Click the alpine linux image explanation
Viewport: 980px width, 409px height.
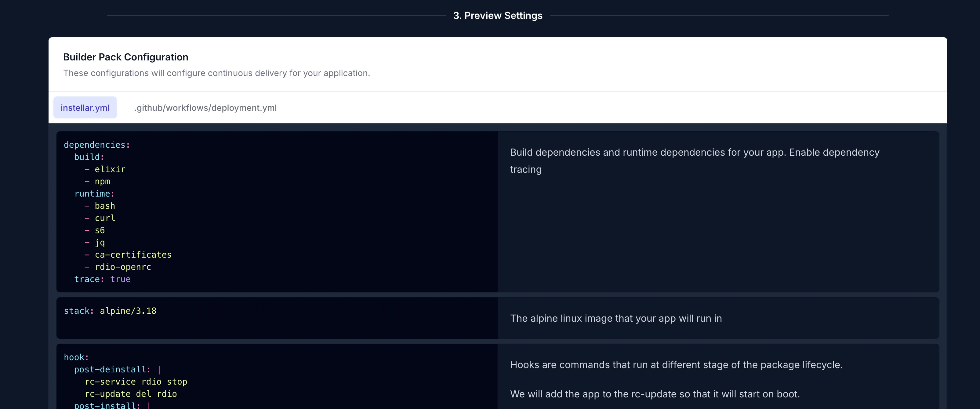point(616,318)
